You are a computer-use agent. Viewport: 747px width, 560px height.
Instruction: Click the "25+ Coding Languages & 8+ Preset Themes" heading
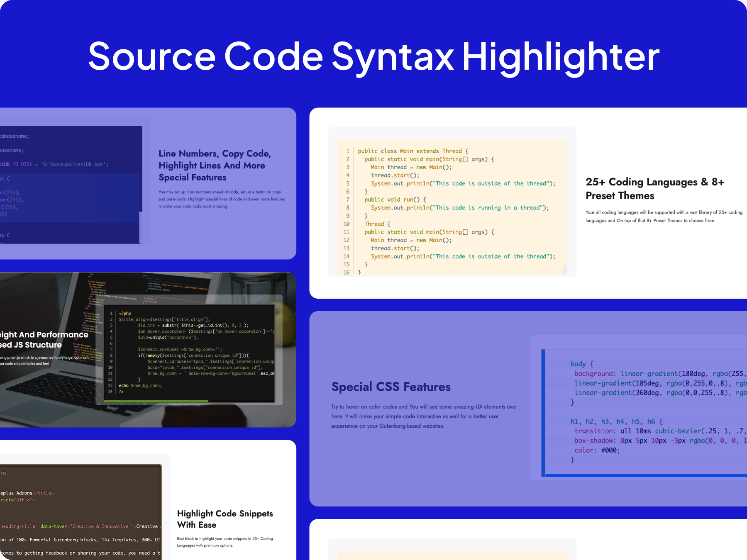tap(655, 189)
